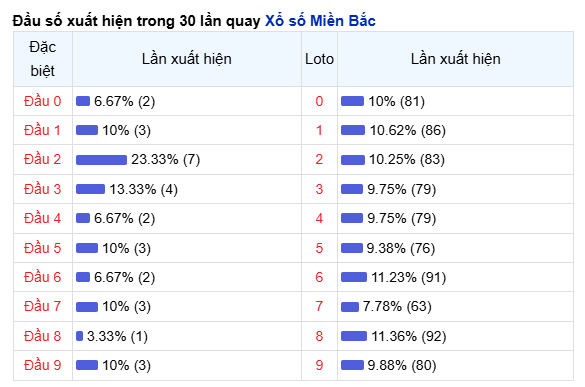
Task: Click the Loto column header
Action: (x=319, y=59)
